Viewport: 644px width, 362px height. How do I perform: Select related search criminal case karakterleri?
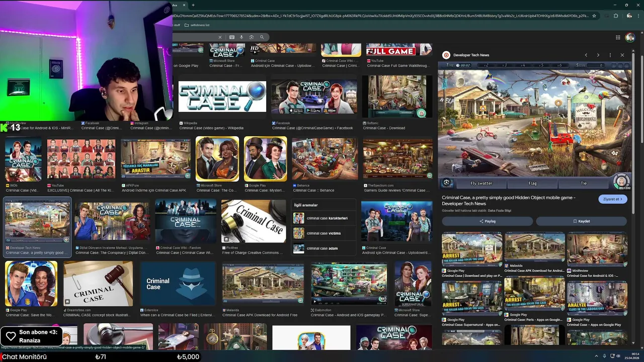click(324, 218)
